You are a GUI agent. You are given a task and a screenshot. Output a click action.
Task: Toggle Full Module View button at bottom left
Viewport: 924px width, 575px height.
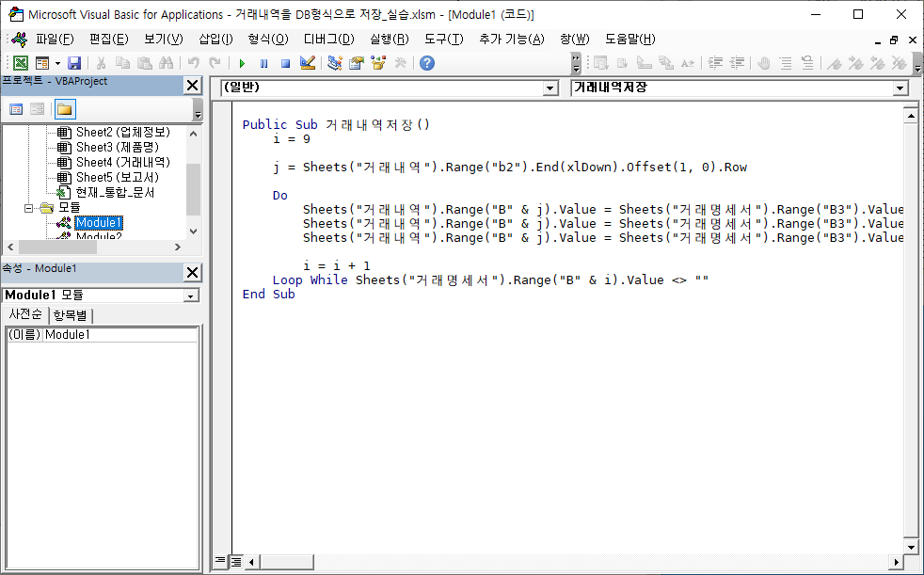(236, 561)
